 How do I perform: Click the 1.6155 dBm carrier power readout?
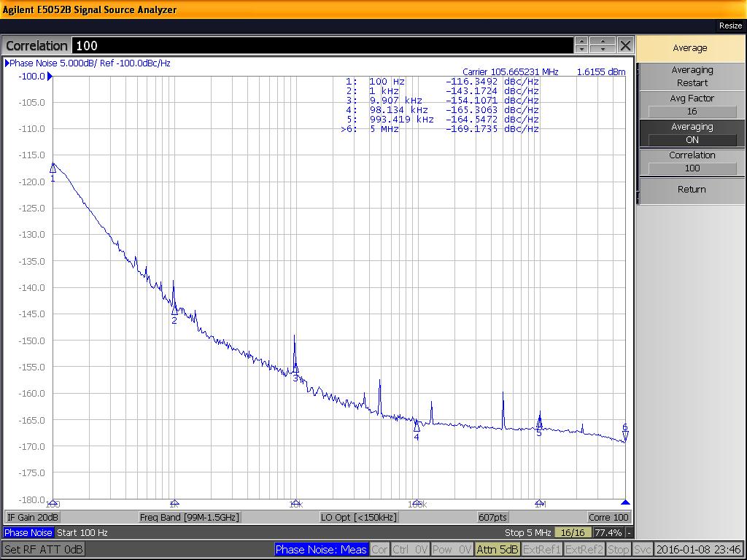coord(601,72)
